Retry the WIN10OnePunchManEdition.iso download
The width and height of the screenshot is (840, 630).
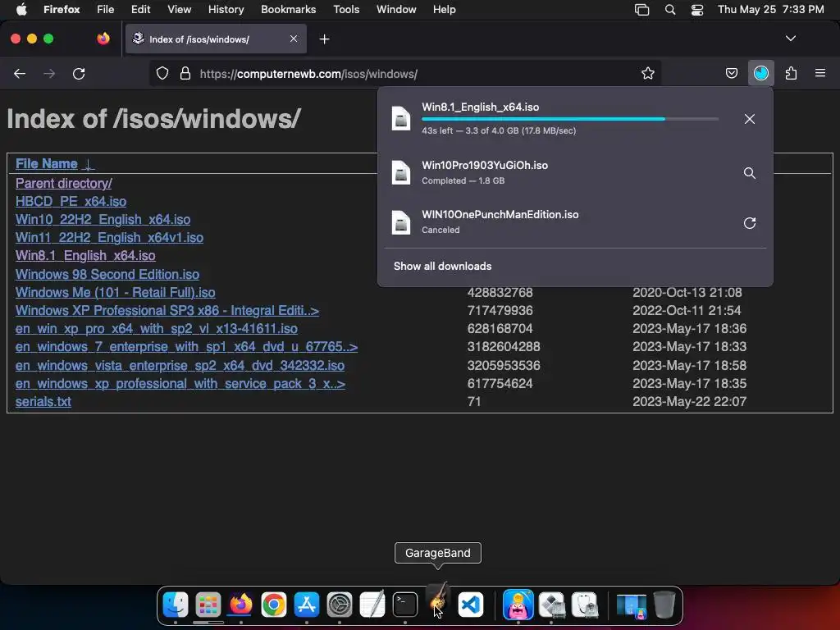coord(750,223)
